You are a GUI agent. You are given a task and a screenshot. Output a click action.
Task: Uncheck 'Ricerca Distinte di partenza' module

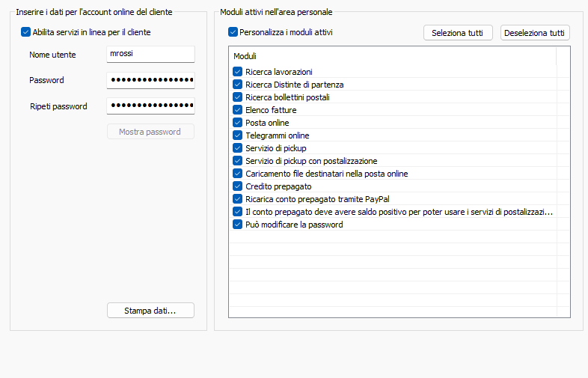click(x=238, y=85)
